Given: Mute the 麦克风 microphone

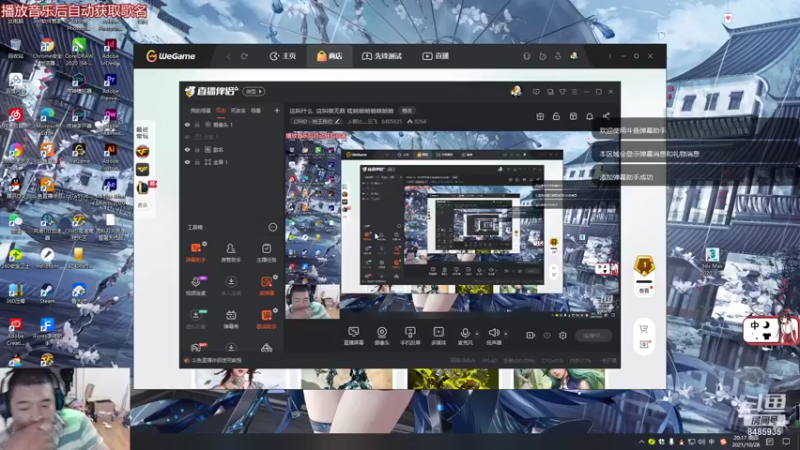Looking at the screenshot, I should click(465, 336).
